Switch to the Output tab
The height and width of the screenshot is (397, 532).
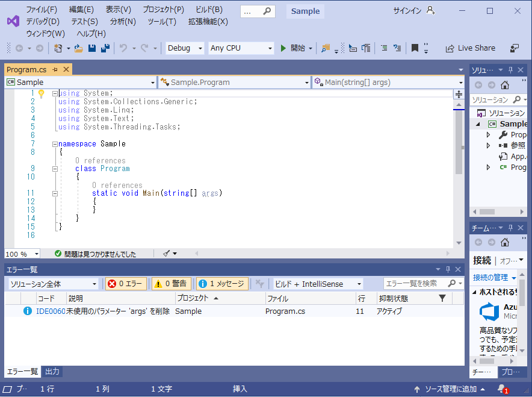[52, 372]
